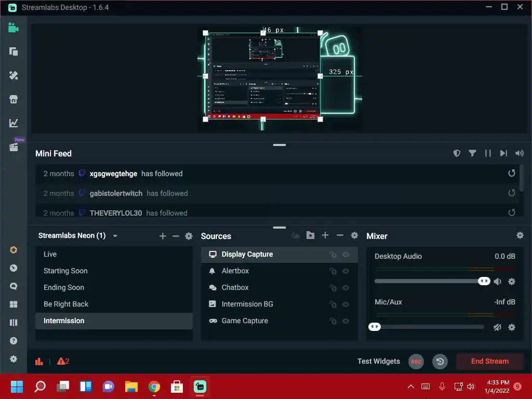Open the layout grid sidebar icon

pos(14,304)
